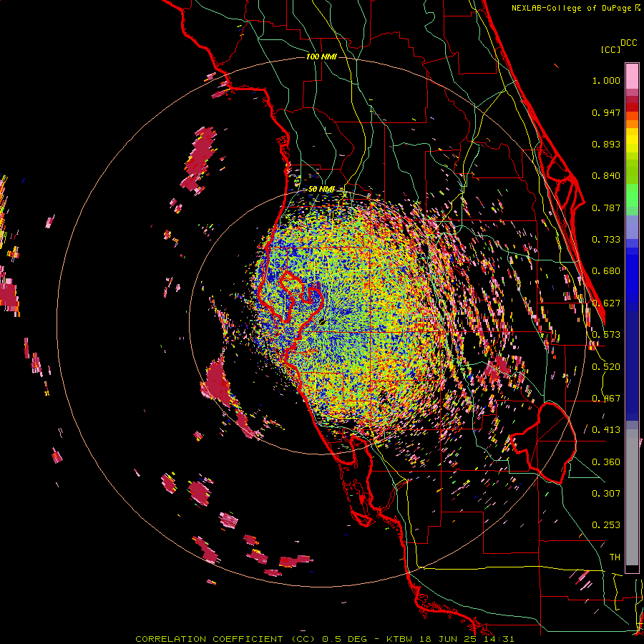
Task: Click the 0.947 color scale value
Action: (x=606, y=112)
